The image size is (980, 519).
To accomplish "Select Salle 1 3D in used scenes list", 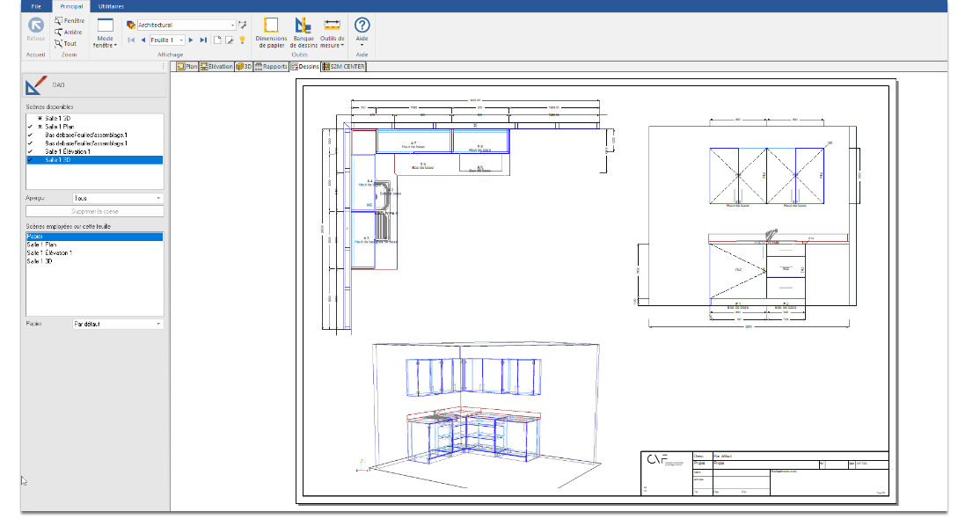I will coord(94,261).
